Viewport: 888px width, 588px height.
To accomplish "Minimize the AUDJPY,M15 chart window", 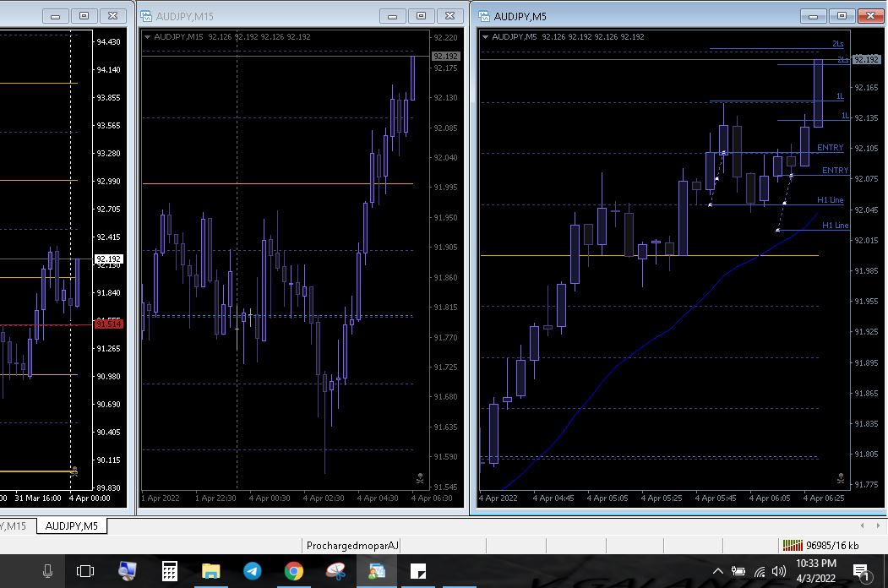I will tap(393, 16).
